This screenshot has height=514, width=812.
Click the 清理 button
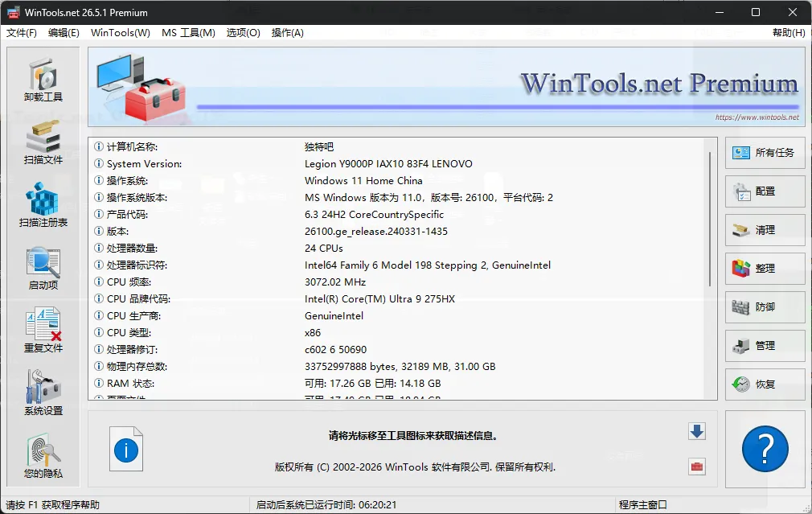tap(765, 229)
